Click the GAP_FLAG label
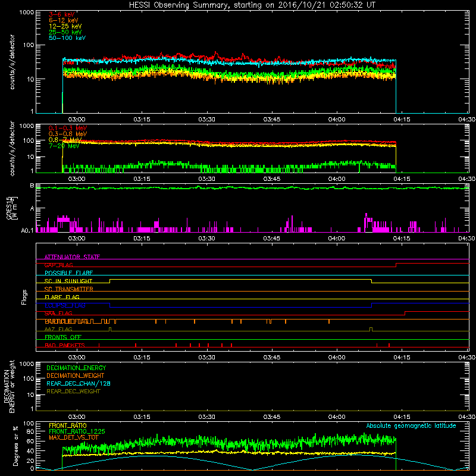This screenshot has height=476, width=476. coord(58,265)
